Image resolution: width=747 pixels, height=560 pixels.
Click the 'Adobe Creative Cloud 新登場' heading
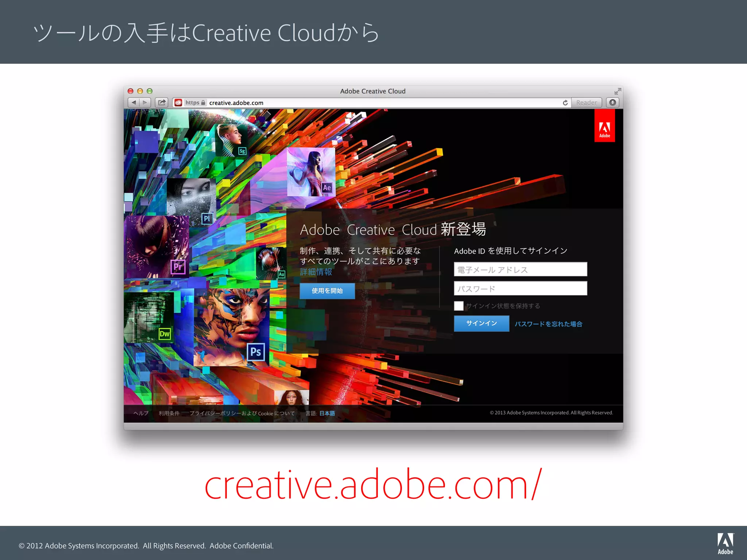[393, 230]
